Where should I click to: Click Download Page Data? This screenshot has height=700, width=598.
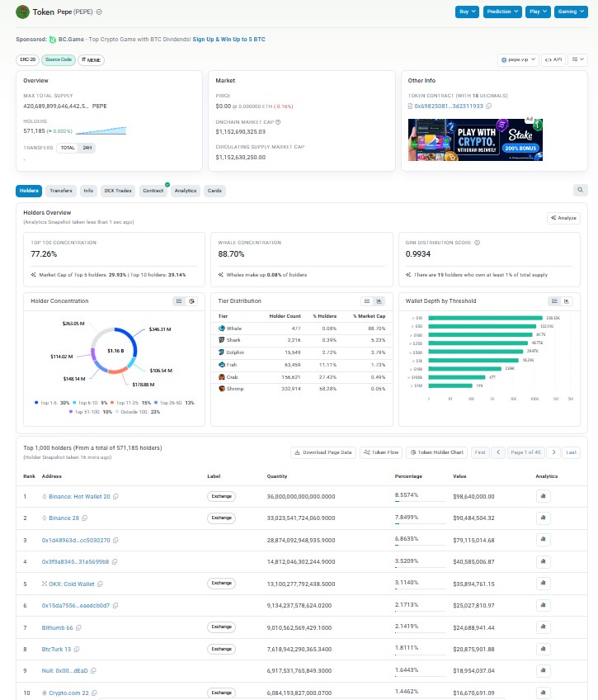(x=323, y=452)
